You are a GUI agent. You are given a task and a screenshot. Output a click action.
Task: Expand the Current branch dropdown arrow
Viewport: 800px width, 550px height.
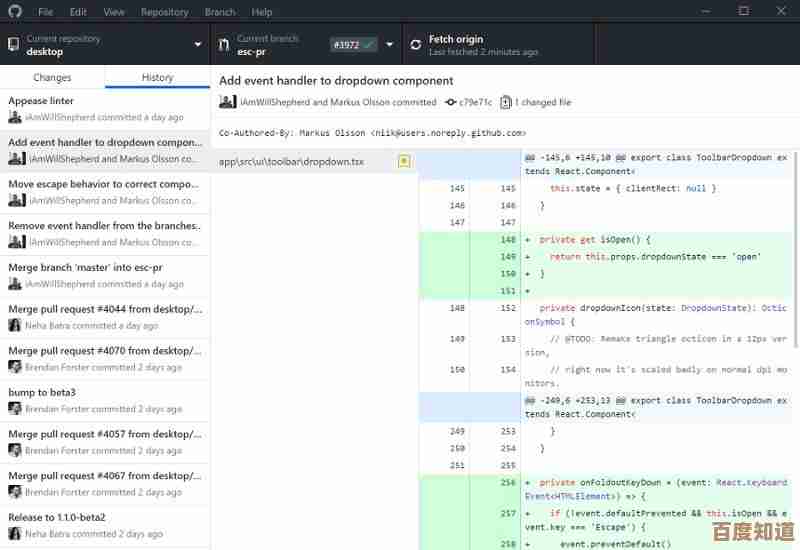[x=388, y=45]
